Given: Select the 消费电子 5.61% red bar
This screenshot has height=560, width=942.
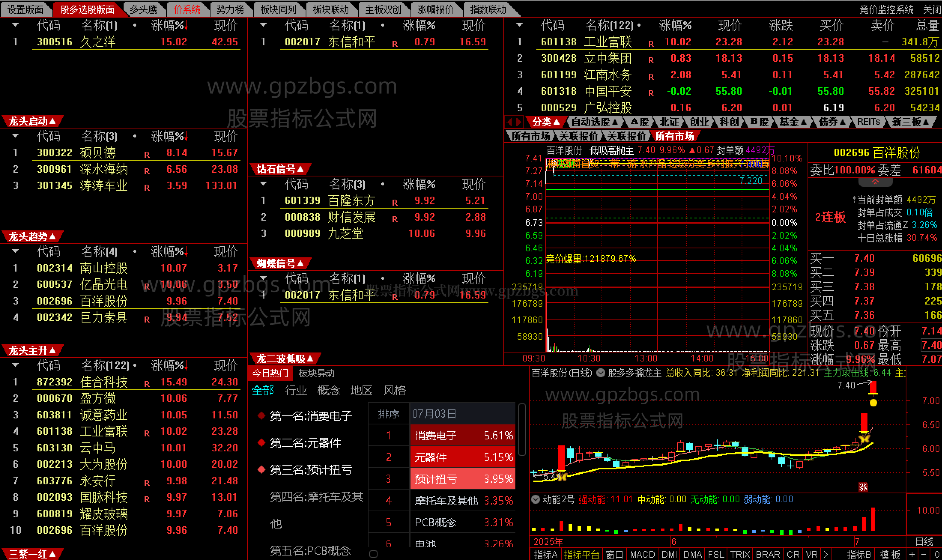Looking at the screenshot, I should point(463,435).
